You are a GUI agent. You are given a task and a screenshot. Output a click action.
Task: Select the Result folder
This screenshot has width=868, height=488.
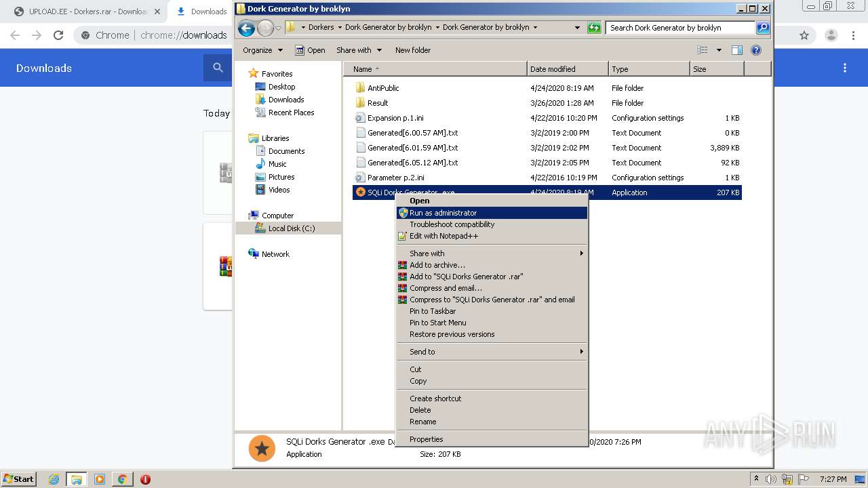click(x=378, y=103)
